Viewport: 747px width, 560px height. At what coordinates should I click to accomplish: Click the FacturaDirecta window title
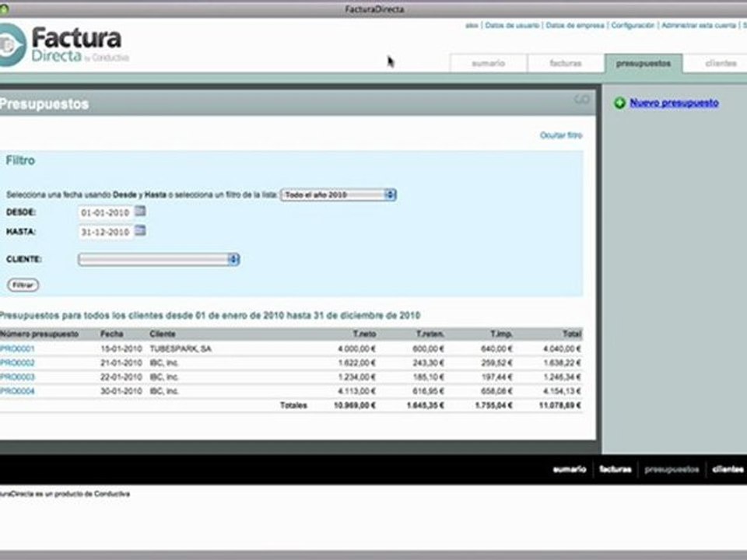[374, 9]
